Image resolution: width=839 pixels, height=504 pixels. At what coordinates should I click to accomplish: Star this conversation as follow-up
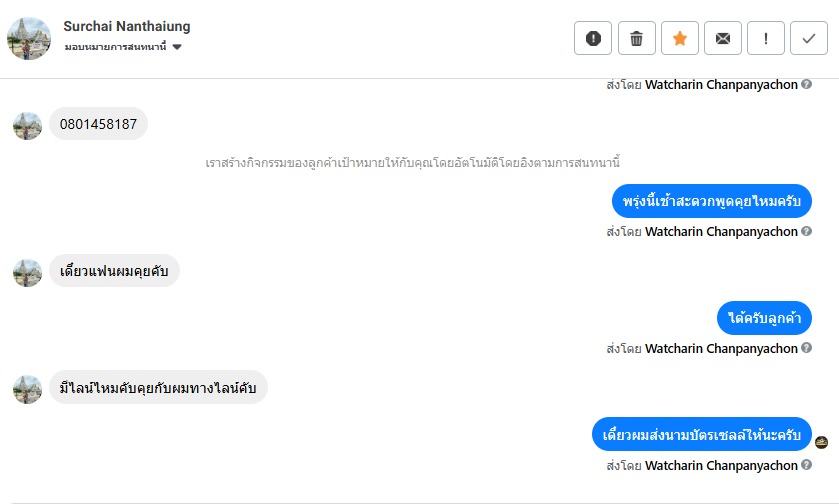[679, 39]
